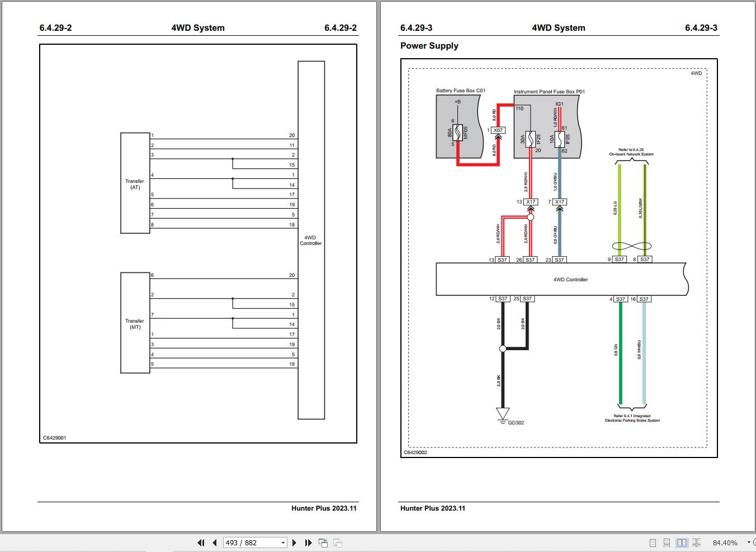Deselect the highlighted facing pages layout
756x552 pixels.
click(682, 542)
